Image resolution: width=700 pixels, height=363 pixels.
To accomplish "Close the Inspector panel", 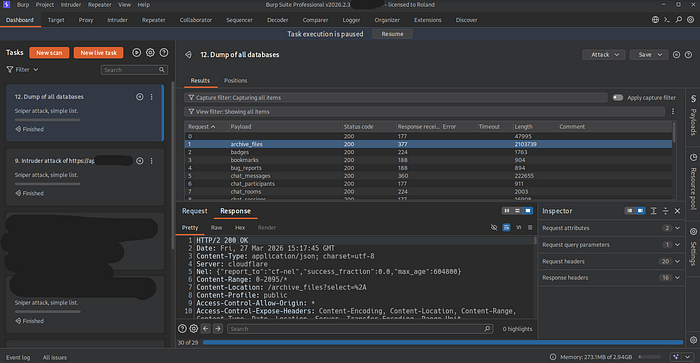I will click(x=677, y=211).
